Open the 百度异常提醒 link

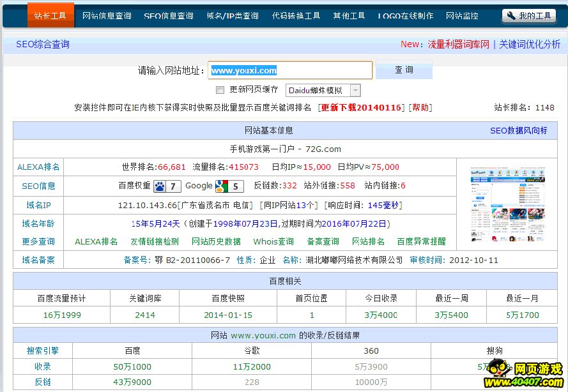point(421,241)
